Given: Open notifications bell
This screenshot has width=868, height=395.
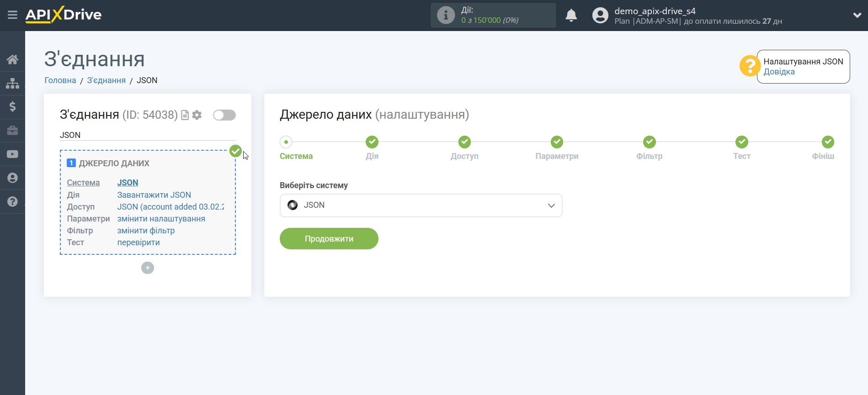Looking at the screenshot, I should [x=571, y=16].
